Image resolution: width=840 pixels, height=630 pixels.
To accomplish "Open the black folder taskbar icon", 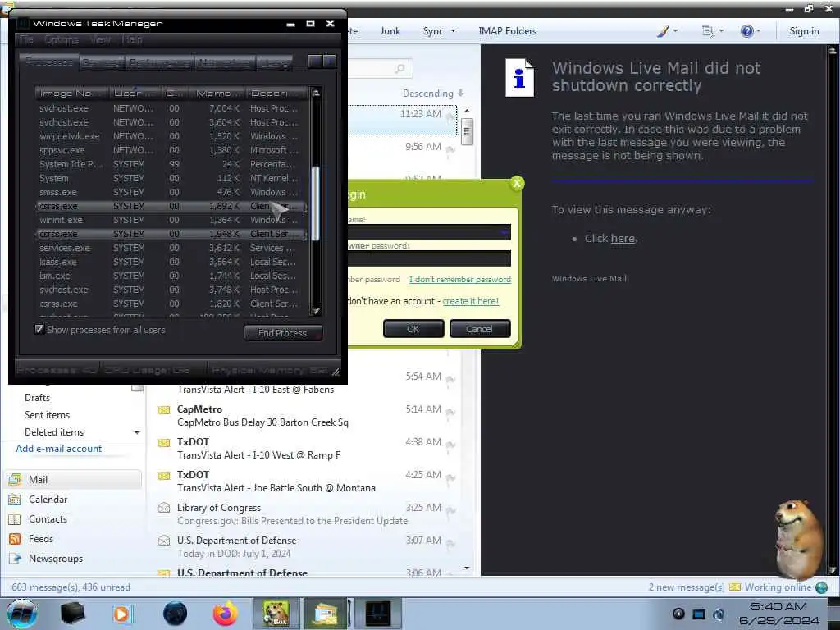I will click(72, 614).
